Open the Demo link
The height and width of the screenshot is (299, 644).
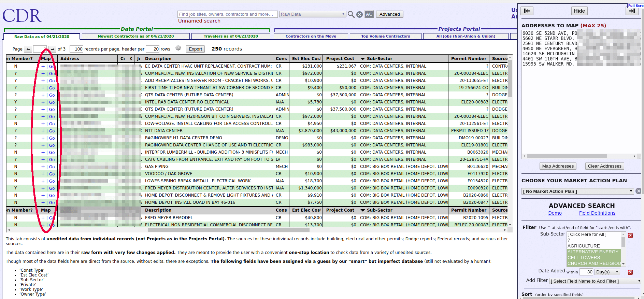pos(555,213)
